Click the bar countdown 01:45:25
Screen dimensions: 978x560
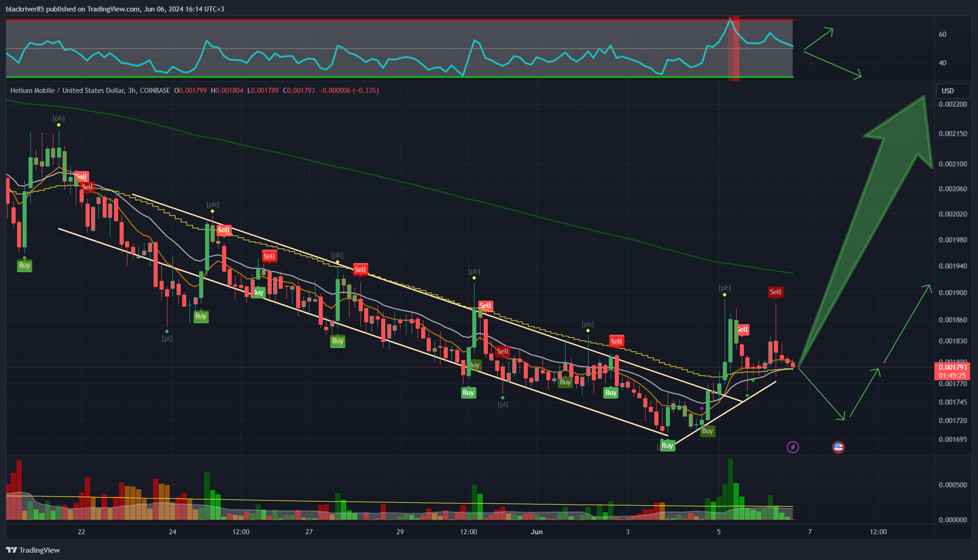(952, 375)
